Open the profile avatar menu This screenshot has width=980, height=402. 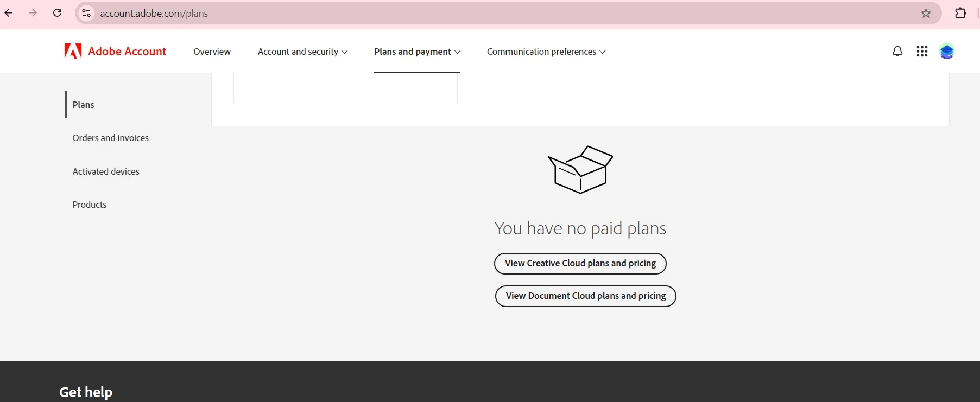(947, 52)
